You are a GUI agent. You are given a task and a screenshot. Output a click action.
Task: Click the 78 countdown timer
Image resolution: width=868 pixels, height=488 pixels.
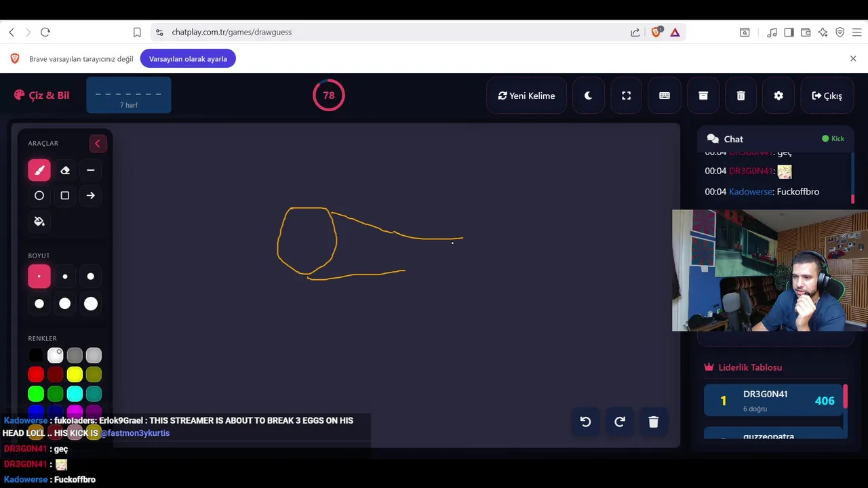pyautogui.click(x=328, y=96)
